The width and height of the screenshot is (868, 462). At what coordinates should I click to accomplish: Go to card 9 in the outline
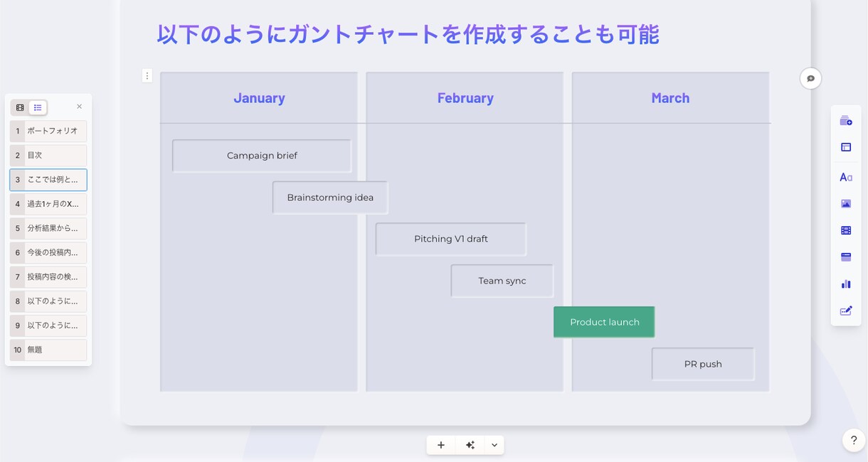click(48, 325)
